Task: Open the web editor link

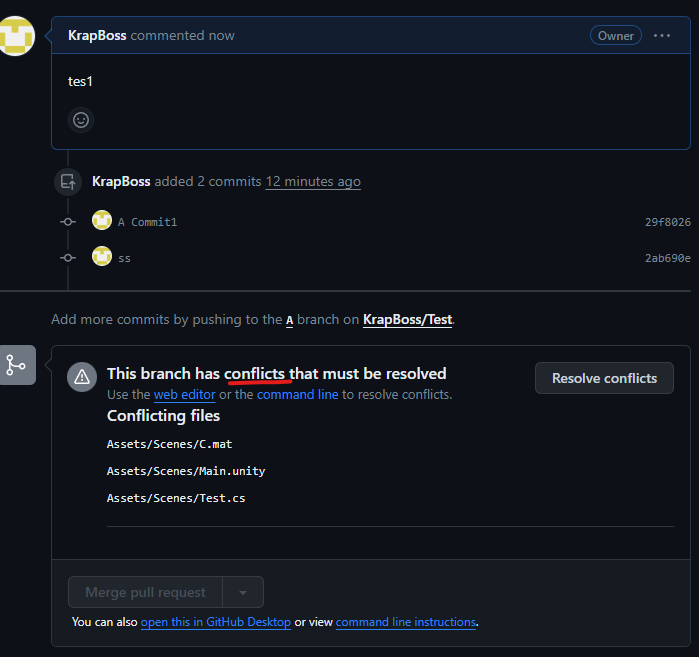Action: pos(185,395)
